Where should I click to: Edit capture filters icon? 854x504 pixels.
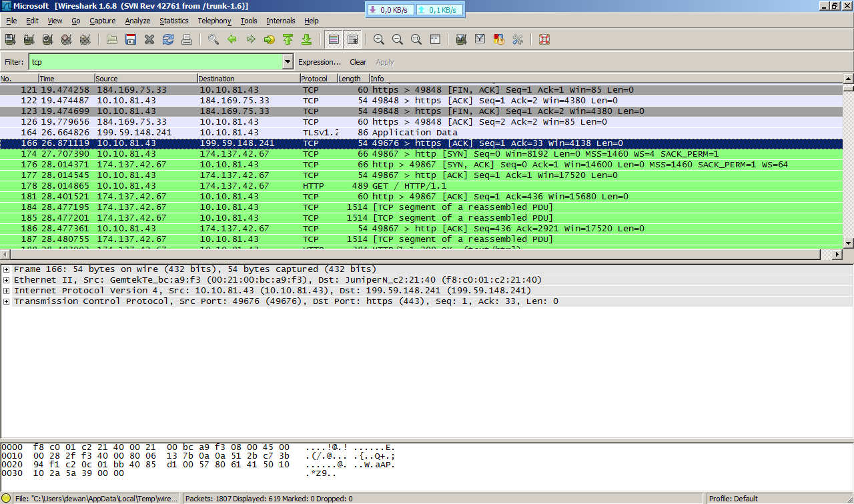461,39
